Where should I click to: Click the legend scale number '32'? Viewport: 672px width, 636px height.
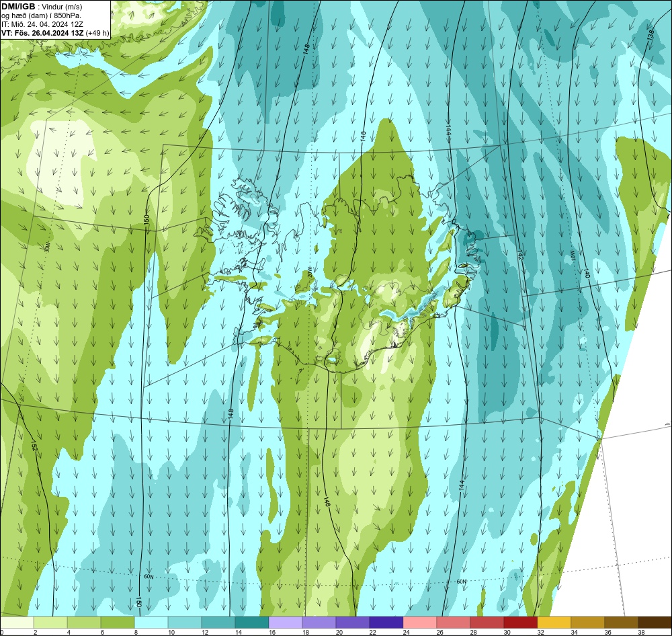(540, 632)
